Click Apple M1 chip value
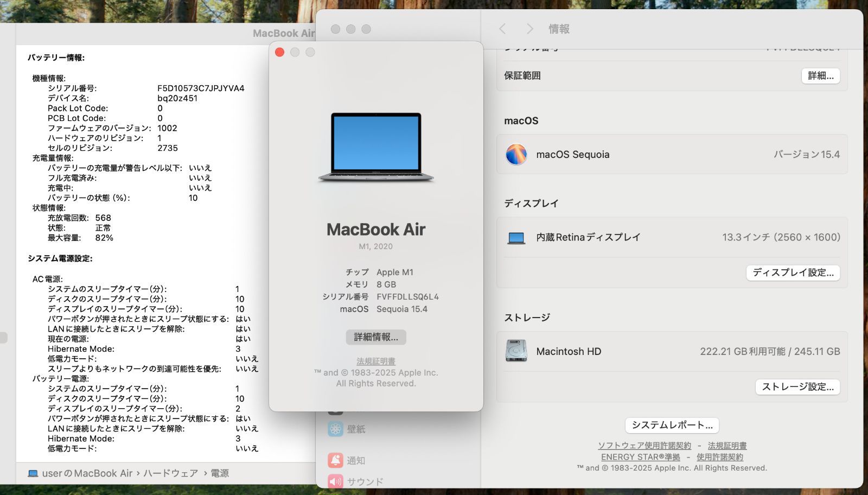Image resolution: width=868 pixels, height=495 pixels. coord(395,272)
